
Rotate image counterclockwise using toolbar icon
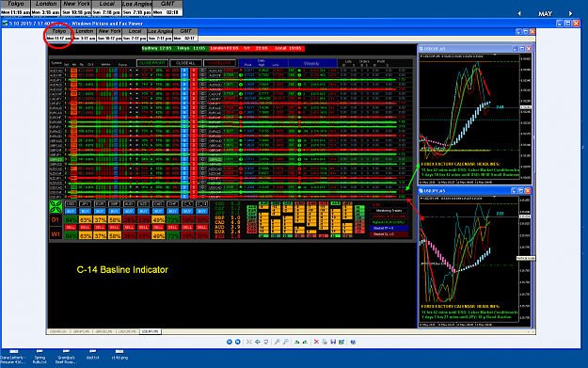pyautogui.click(x=305, y=342)
